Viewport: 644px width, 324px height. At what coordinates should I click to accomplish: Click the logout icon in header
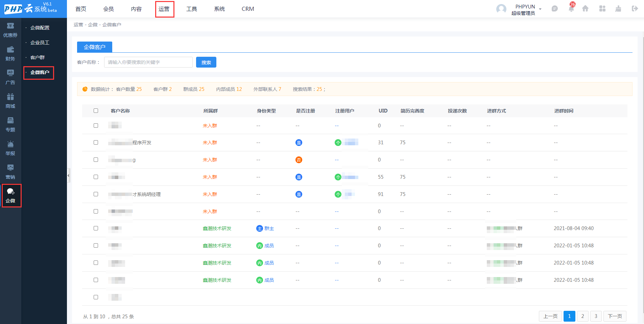click(x=635, y=8)
